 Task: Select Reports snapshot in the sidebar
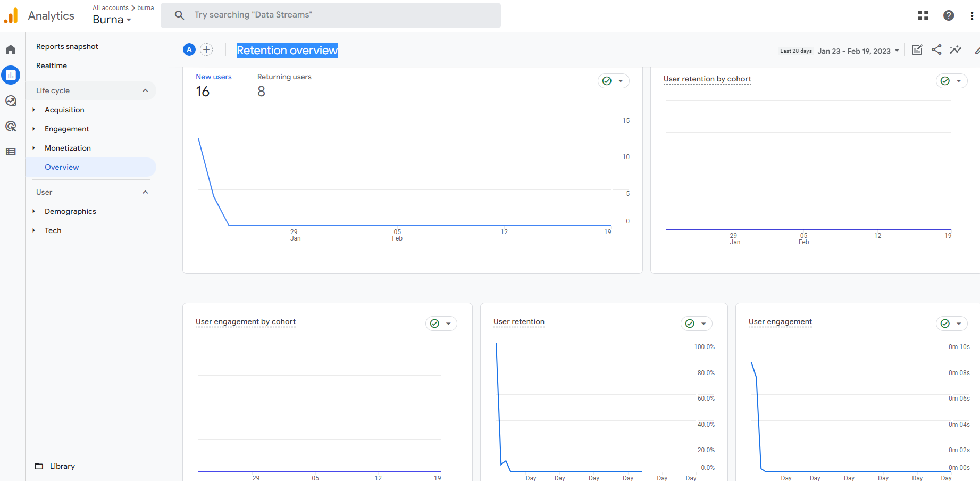coord(67,46)
